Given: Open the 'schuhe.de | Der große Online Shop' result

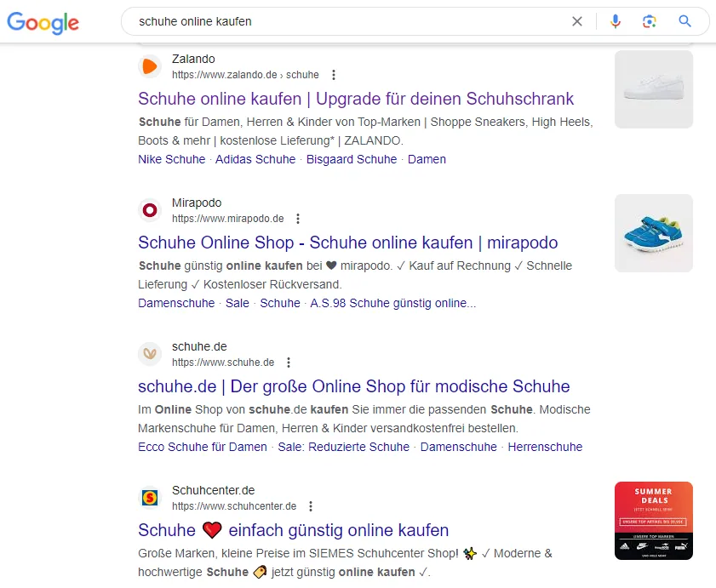Looking at the screenshot, I should click(x=354, y=386).
